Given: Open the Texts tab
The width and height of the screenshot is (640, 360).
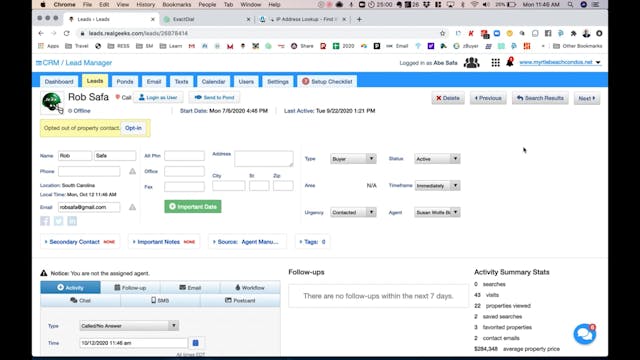Looking at the screenshot, I should (181, 82).
